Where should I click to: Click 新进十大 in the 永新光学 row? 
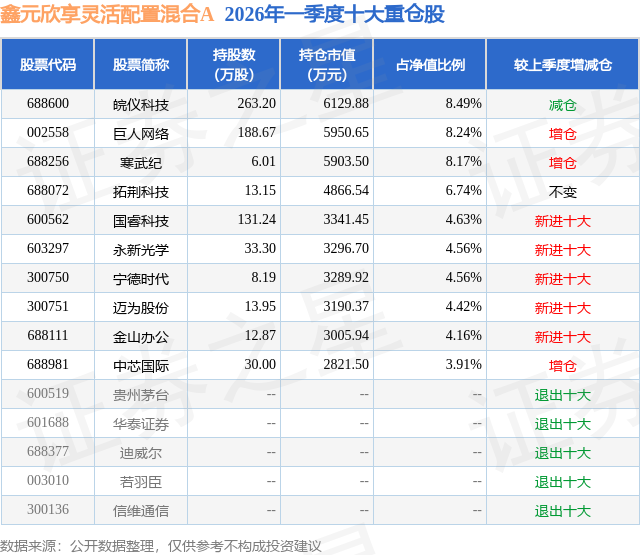tap(562, 250)
